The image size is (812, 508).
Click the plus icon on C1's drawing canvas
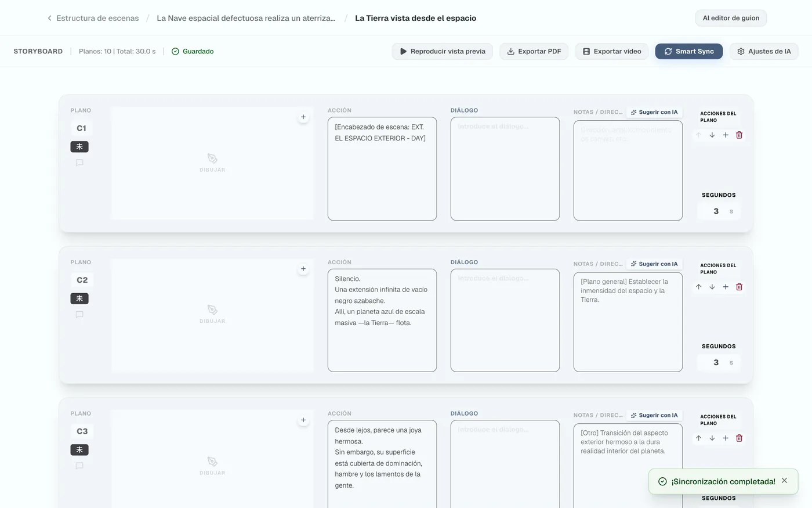(303, 117)
